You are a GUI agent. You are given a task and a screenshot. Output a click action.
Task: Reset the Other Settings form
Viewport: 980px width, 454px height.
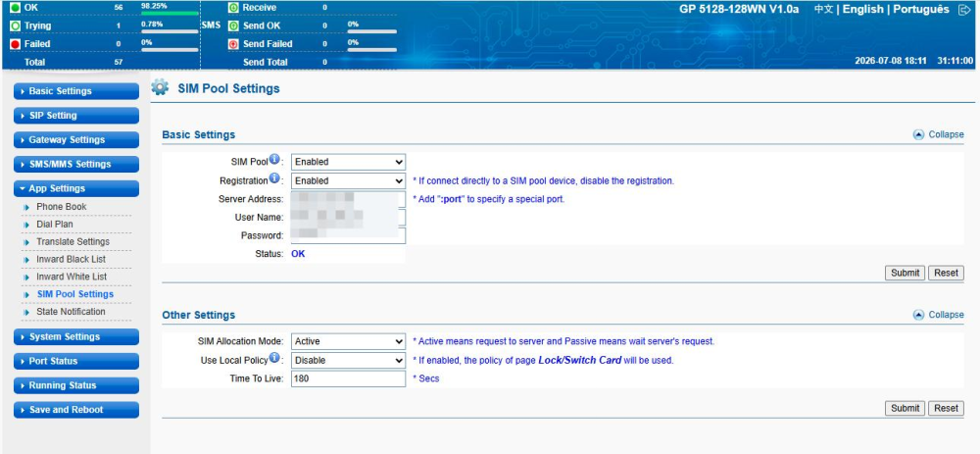point(947,408)
